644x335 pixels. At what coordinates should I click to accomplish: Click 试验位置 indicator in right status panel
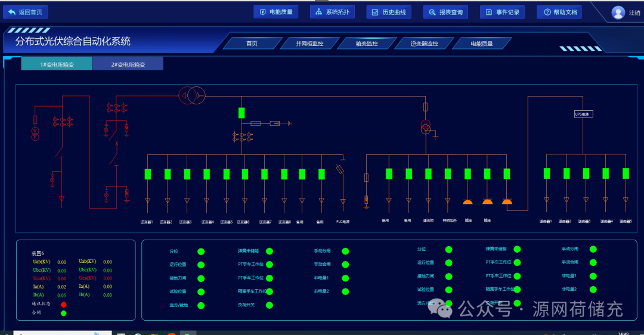point(449,290)
